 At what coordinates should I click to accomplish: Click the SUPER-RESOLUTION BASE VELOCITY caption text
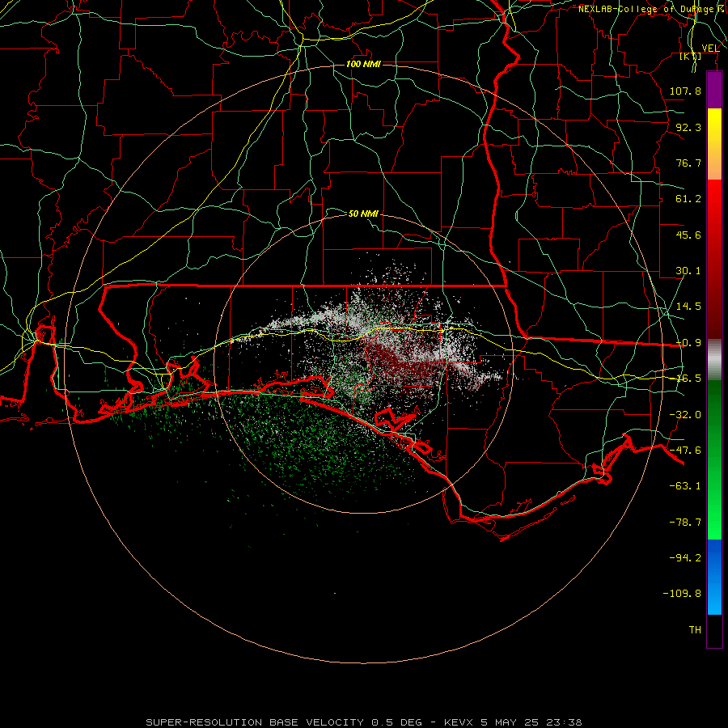point(255,722)
